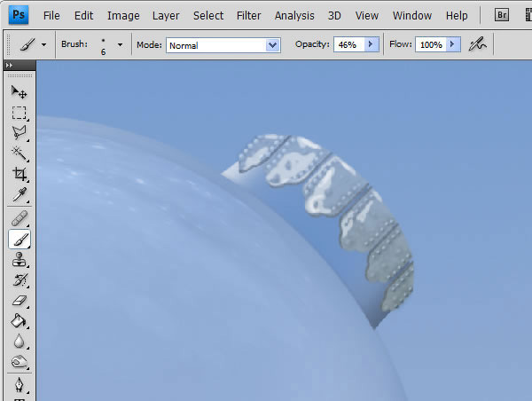Select the History Brush tool
Viewport: 532px width, 401px height.
pos(19,280)
